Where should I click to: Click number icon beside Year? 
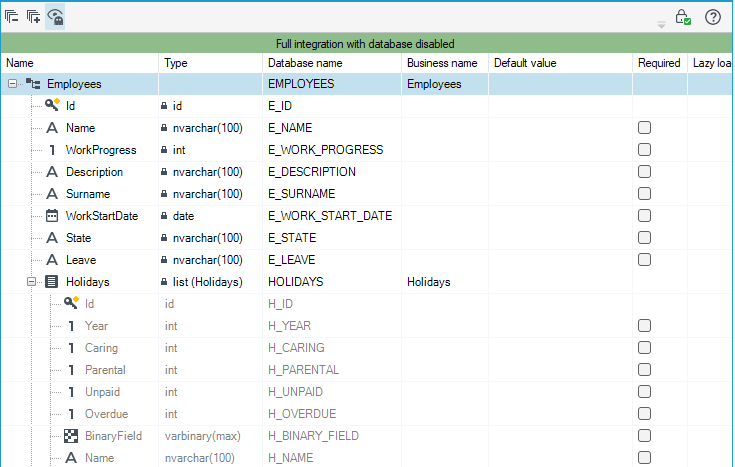[x=71, y=326]
